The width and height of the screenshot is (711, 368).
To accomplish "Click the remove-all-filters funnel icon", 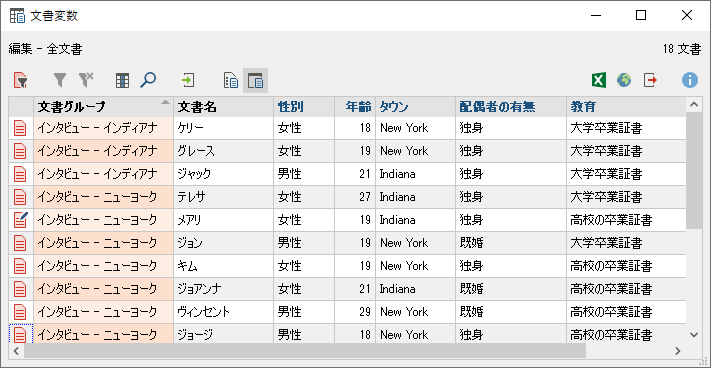I will tap(86, 80).
